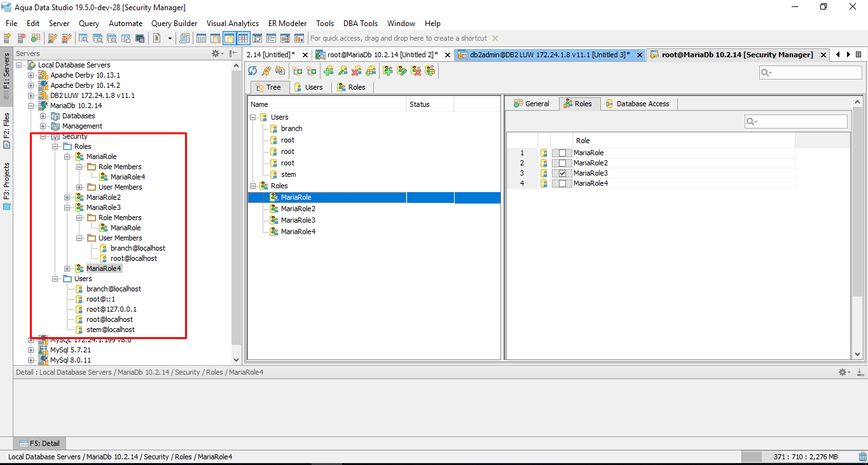Click the memory usage bar in status bar
Viewport: 868px width, 465px height.
point(800,457)
